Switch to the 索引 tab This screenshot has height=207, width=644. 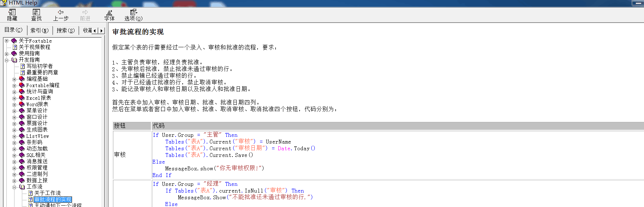pos(40,30)
